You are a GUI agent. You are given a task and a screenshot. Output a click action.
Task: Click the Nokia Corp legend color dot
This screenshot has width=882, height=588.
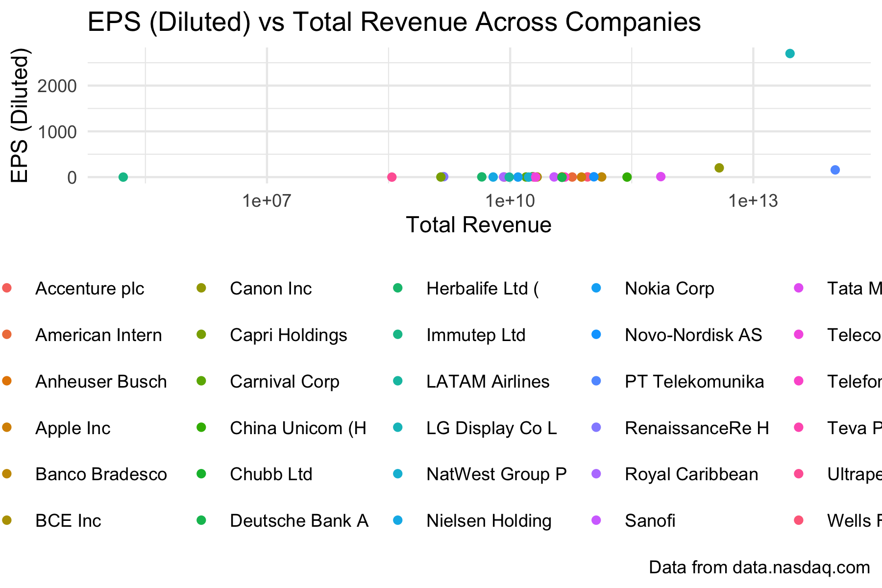596,288
